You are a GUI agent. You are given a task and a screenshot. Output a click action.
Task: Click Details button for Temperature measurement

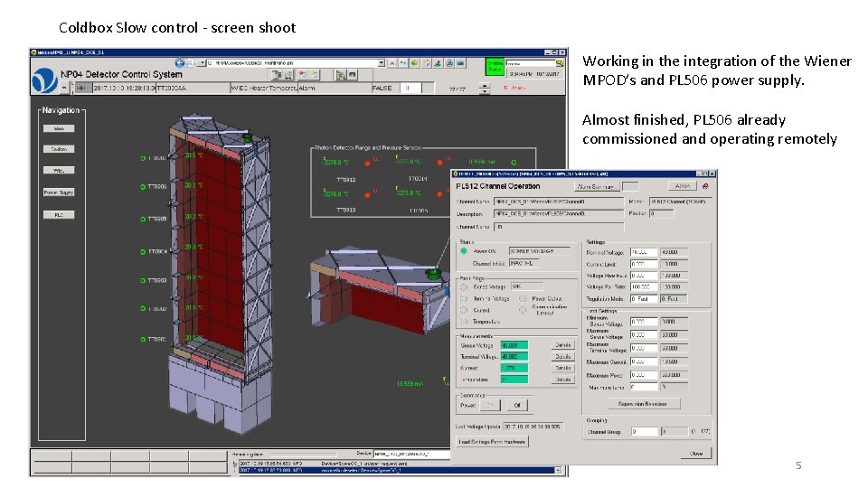click(563, 380)
